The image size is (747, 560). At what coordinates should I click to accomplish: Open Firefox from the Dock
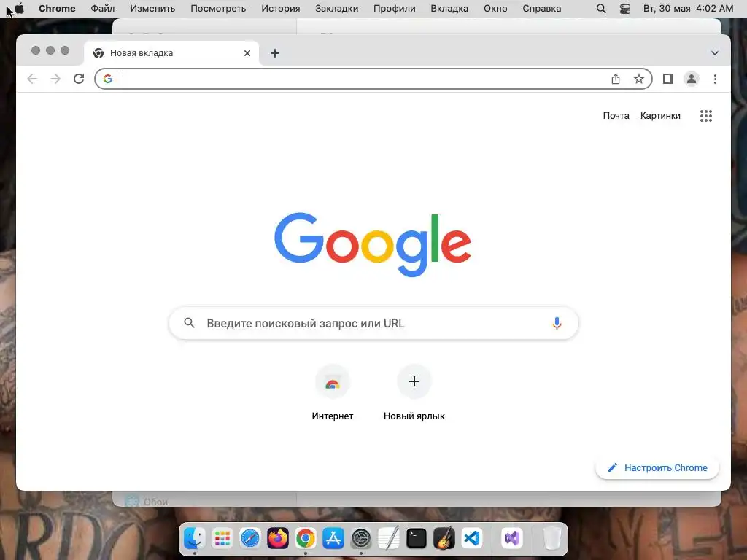(278, 539)
